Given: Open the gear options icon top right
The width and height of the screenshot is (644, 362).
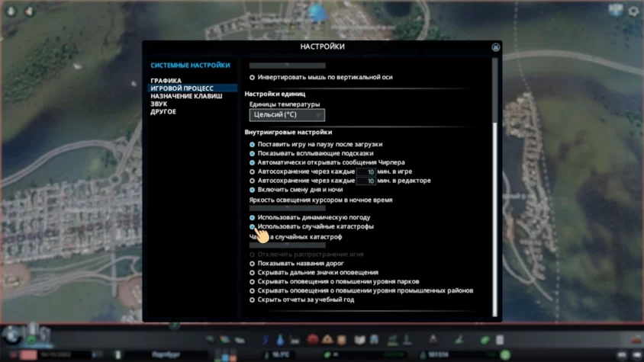Looking at the screenshot, I should (633, 11).
